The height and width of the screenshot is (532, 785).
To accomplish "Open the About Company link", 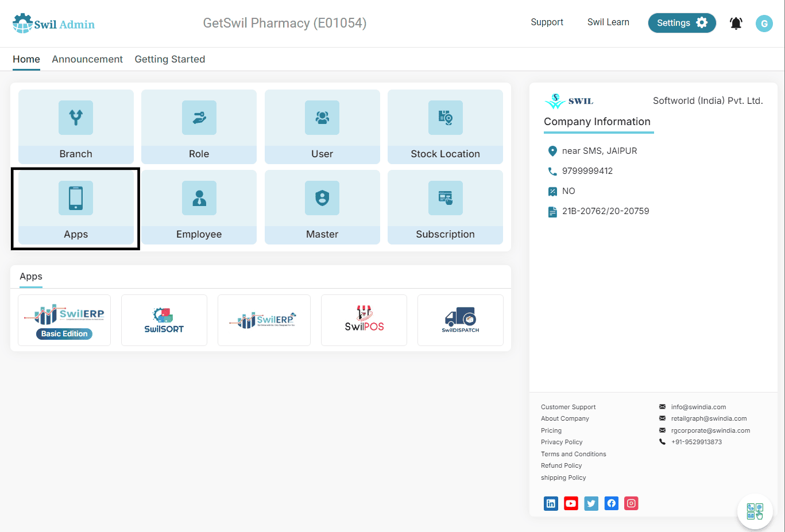I will coord(565,418).
